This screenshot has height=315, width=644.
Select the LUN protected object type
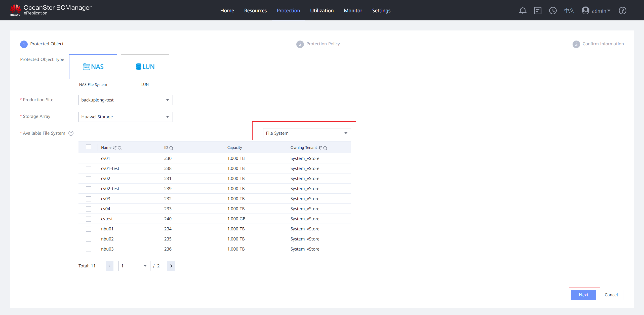pyautogui.click(x=145, y=67)
